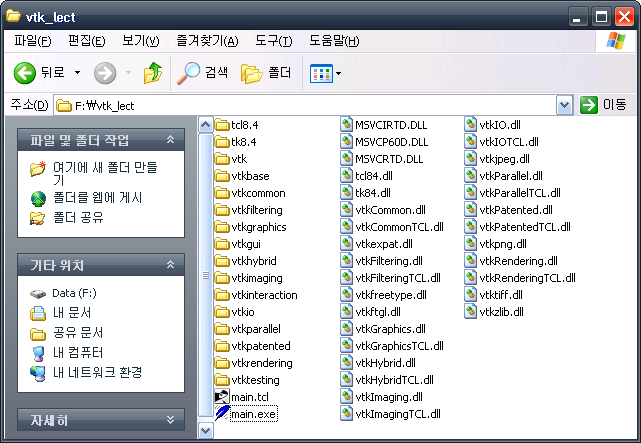The image size is (641, 443).
Task: Select the MSVCP60D.DLL file name
Action: coord(392,142)
